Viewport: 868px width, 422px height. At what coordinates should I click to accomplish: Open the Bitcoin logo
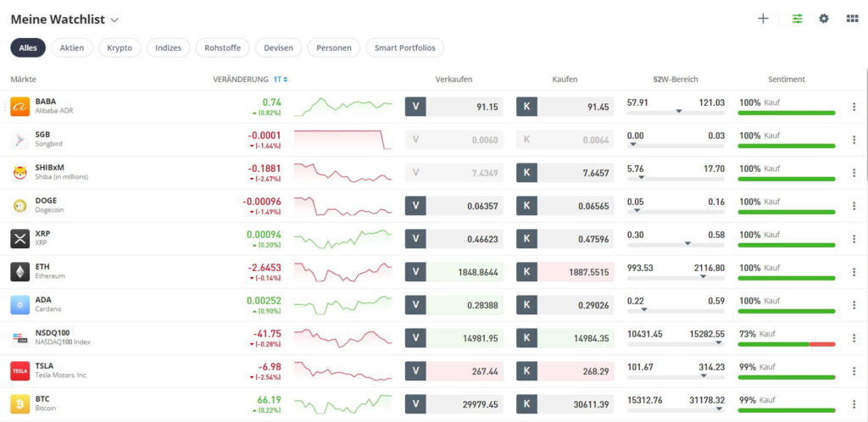(x=20, y=404)
